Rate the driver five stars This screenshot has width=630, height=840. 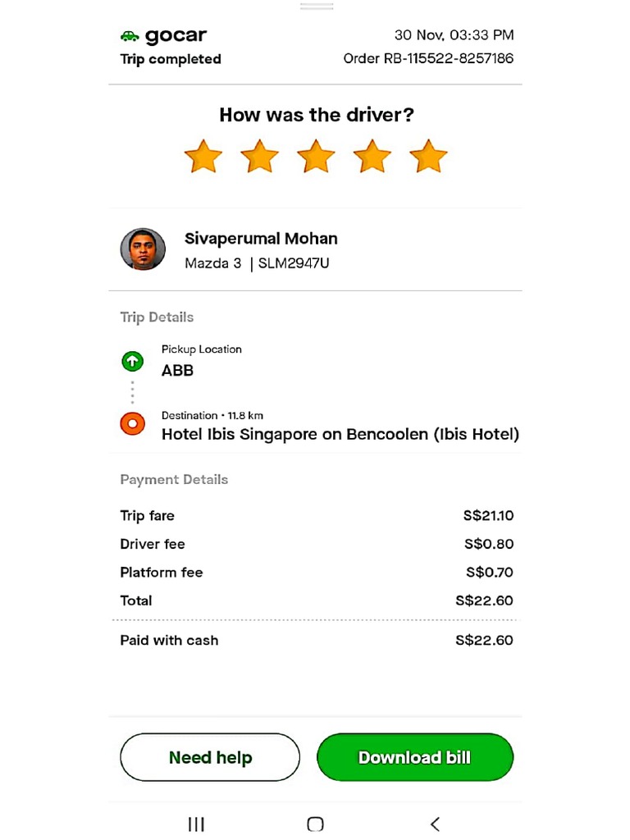[x=428, y=156]
